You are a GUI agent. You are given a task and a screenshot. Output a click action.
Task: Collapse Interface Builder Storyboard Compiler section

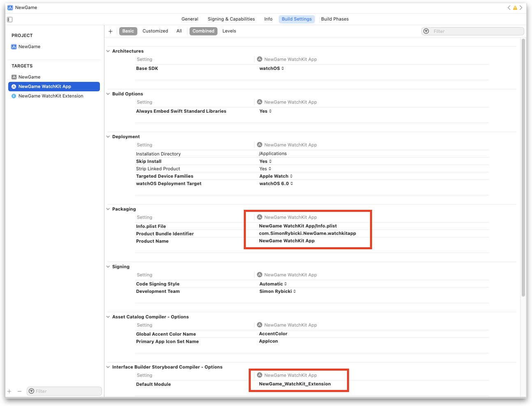point(108,367)
